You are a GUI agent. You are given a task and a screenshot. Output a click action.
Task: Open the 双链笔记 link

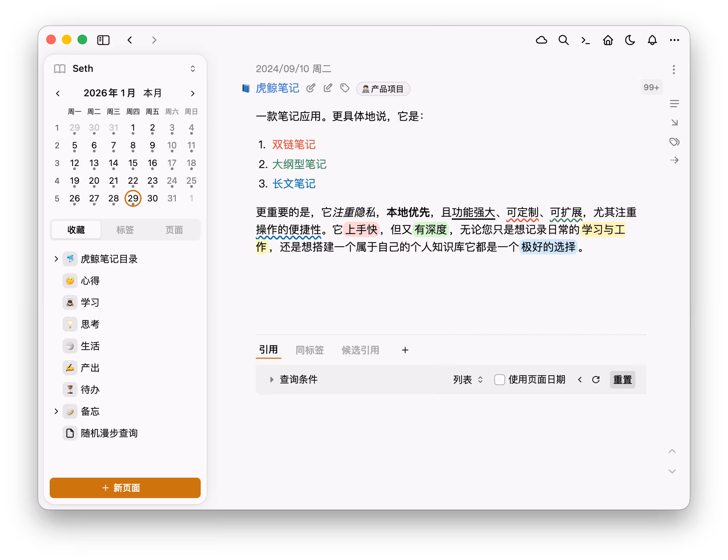(x=294, y=145)
